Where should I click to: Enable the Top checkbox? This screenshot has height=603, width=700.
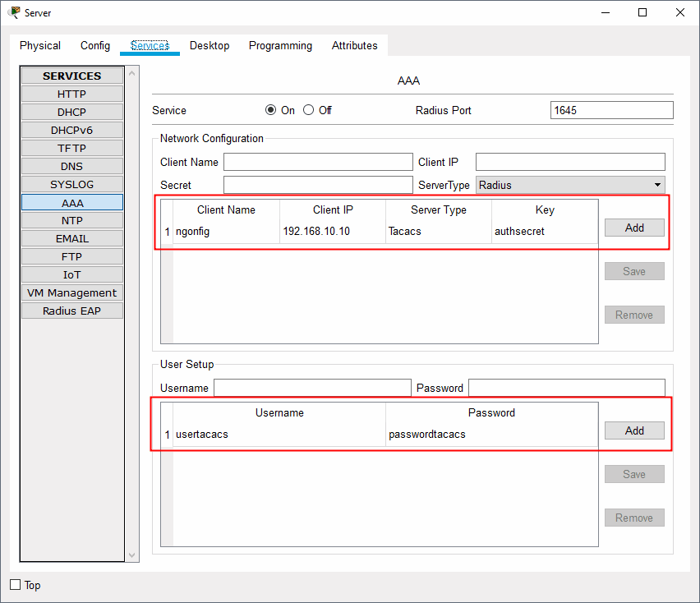16,585
